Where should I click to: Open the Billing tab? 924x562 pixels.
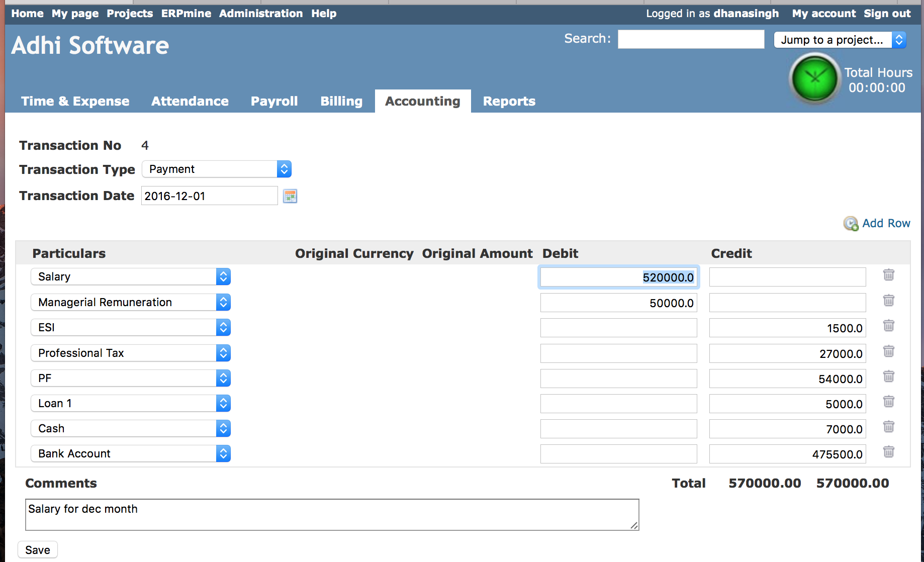click(341, 101)
